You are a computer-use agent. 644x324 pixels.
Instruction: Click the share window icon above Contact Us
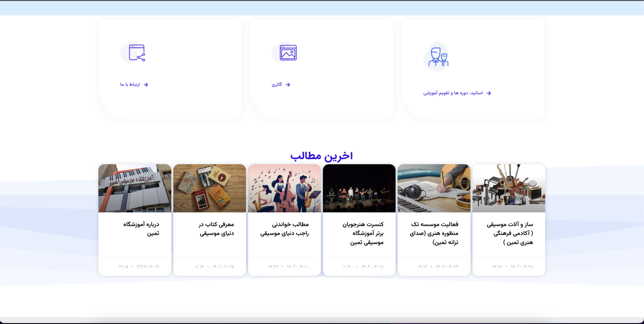pyautogui.click(x=137, y=53)
